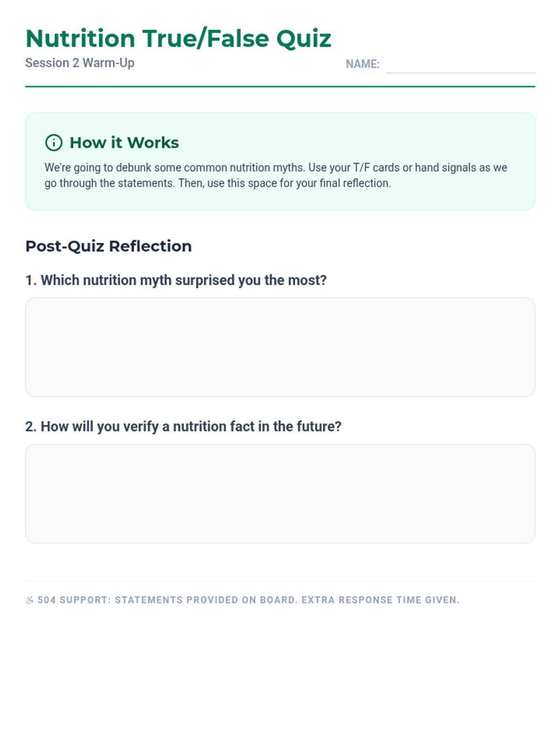Click the Nutrition True/False Quiz title
This screenshot has height=747, width=560.
pos(178,38)
